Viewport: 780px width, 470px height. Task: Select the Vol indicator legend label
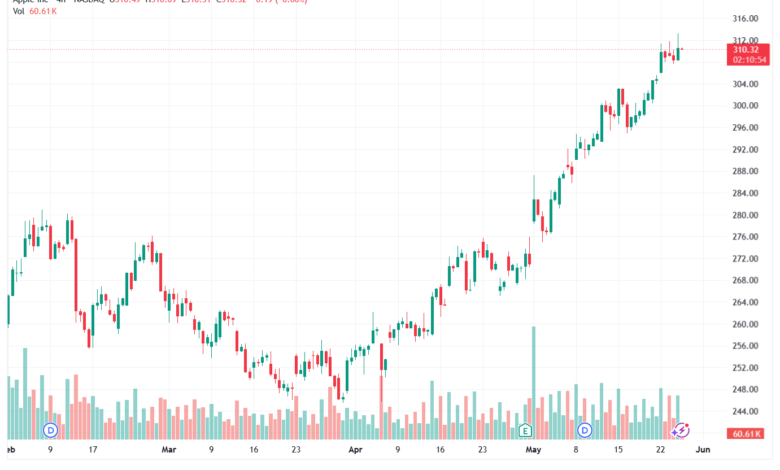[x=18, y=11]
